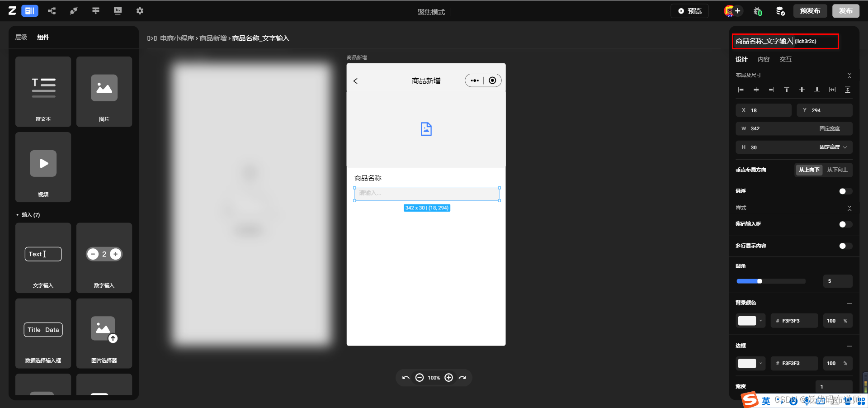The height and width of the screenshot is (408, 868).
Task: Open the Z logo home menu
Action: [12, 11]
